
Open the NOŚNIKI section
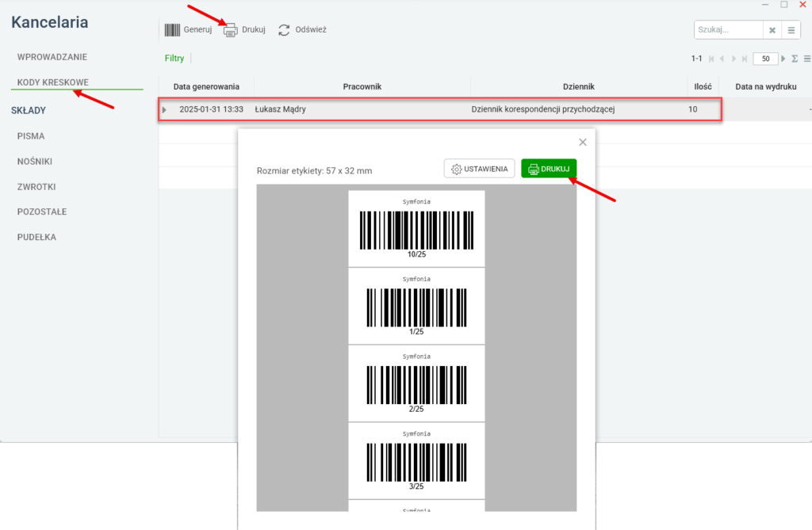(x=35, y=162)
